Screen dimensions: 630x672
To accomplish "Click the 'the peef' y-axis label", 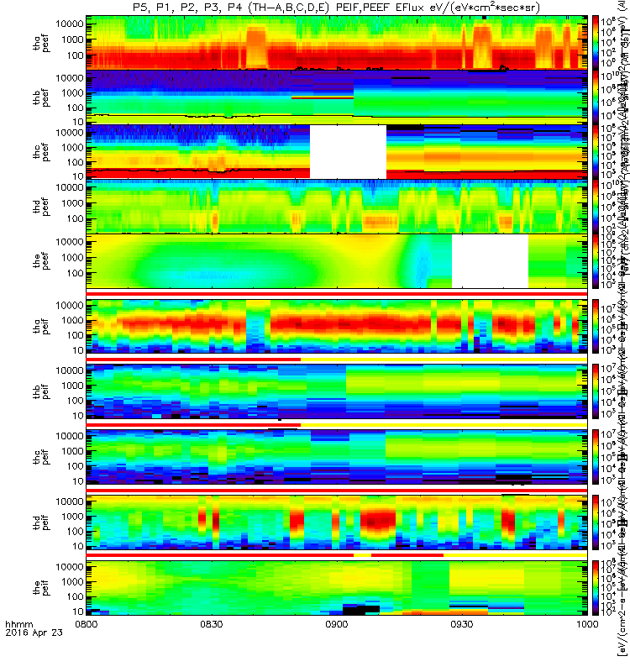I will click(41, 261).
